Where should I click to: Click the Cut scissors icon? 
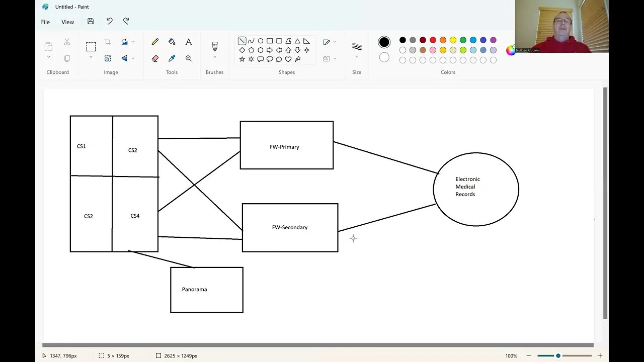pos(67,42)
